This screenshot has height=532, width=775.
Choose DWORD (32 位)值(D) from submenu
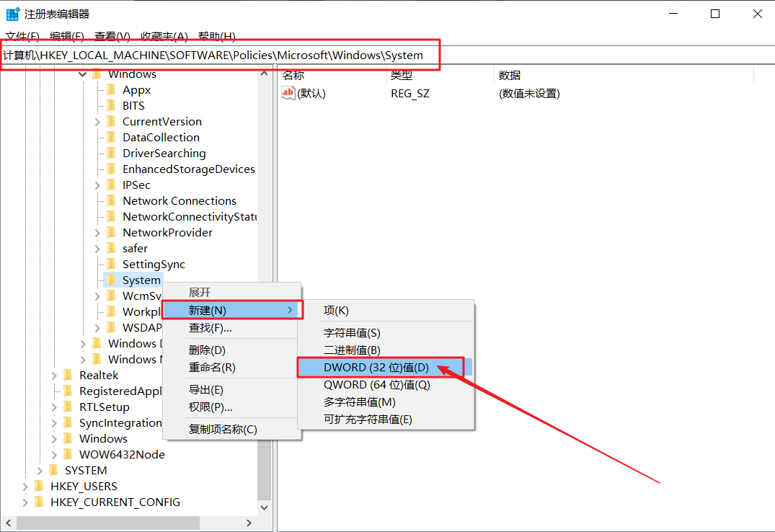(376, 367)
